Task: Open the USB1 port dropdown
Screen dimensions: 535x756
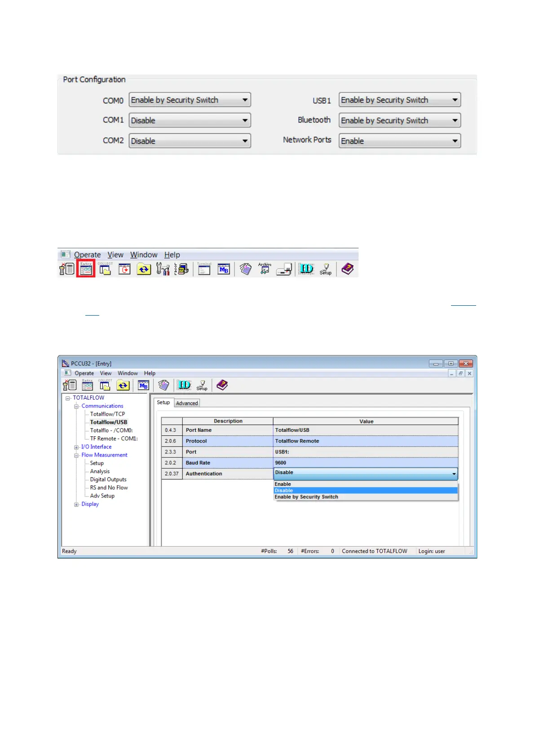Action: click(400, 100)
